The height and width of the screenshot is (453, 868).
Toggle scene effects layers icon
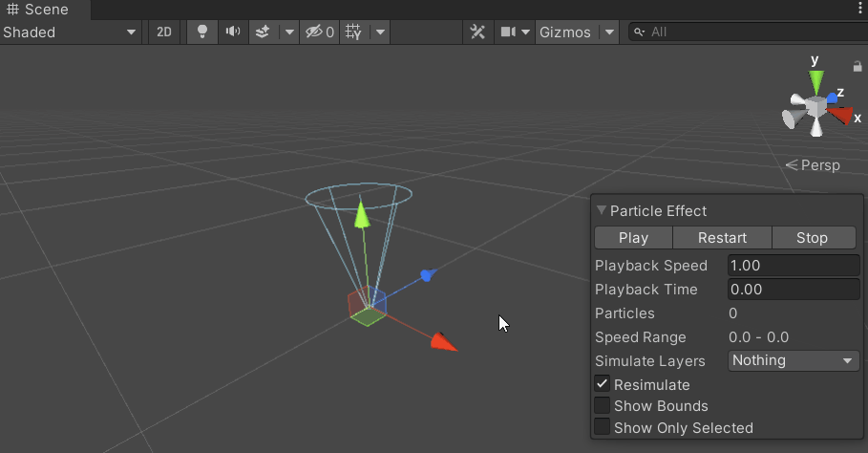tap(263, 32)
